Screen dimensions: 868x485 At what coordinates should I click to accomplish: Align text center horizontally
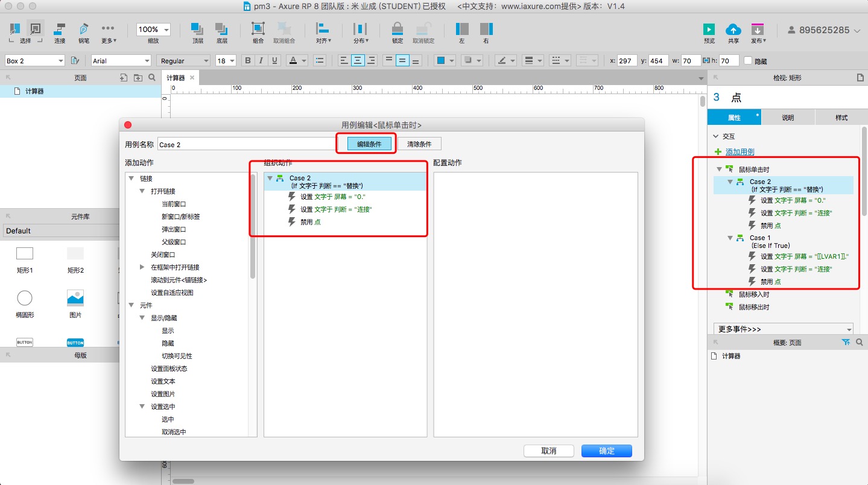358,60
